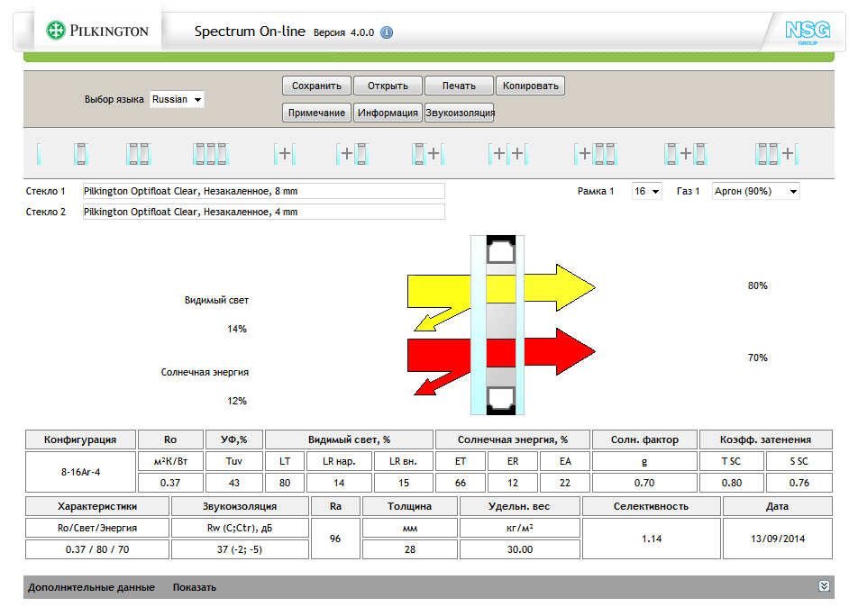Click the Ra value 96 cell
The height and width of the screenshot is (616, 849).
335,539
